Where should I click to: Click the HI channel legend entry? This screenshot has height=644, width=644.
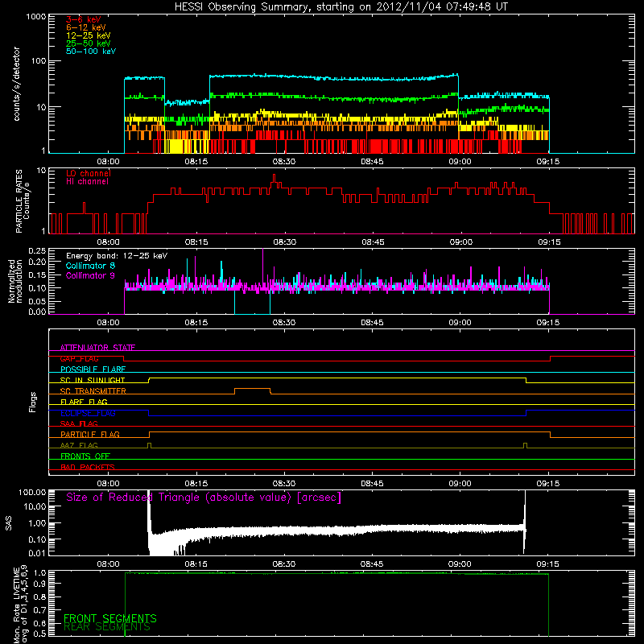[87, 182]
